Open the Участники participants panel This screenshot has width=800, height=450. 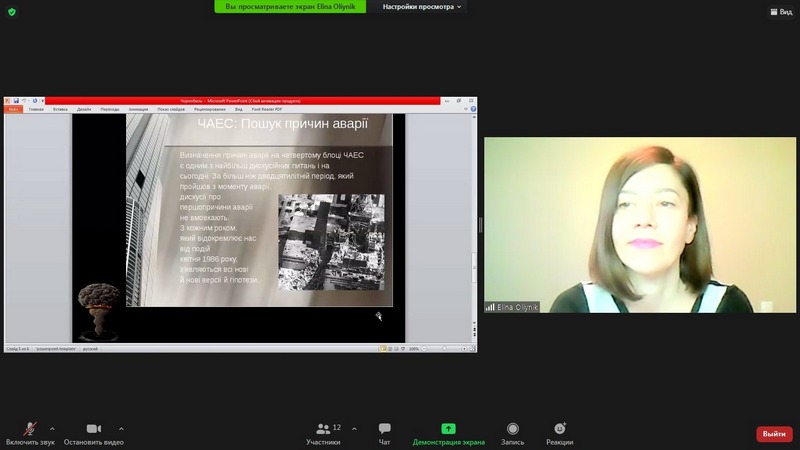click(323, 434)
